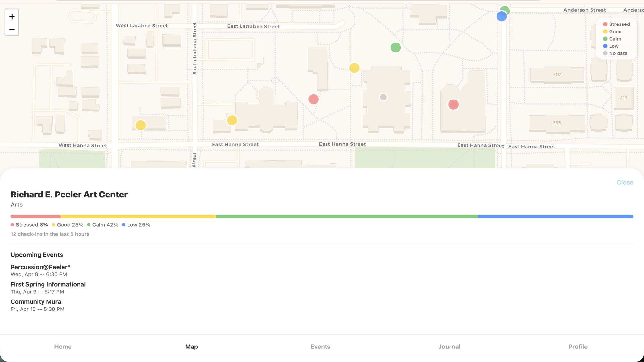This screenshot has width=644, height=362.
Task: Click the Stressed entry in the map legend
Action: (x=616, y=24)
